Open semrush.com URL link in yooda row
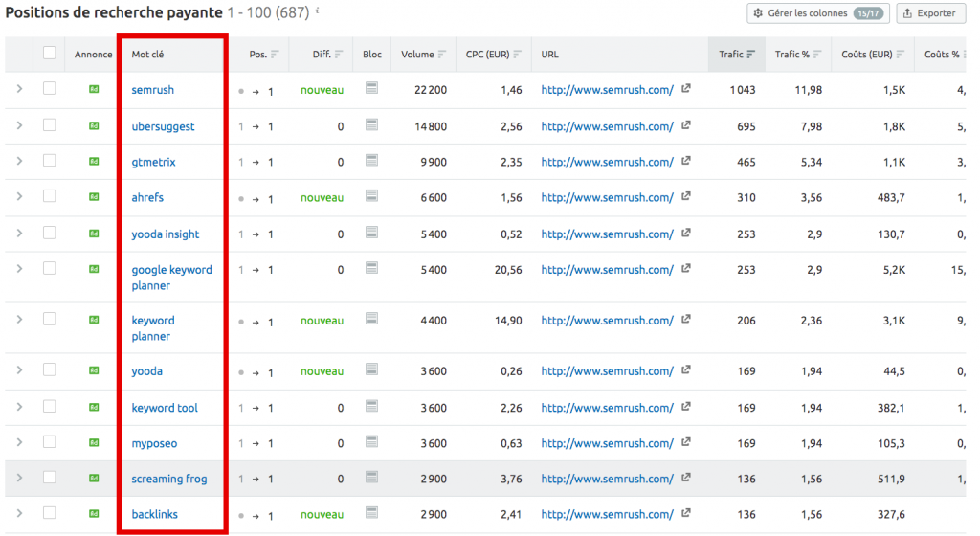This screenshot has width=980, height=536. [x=607, y=371]
